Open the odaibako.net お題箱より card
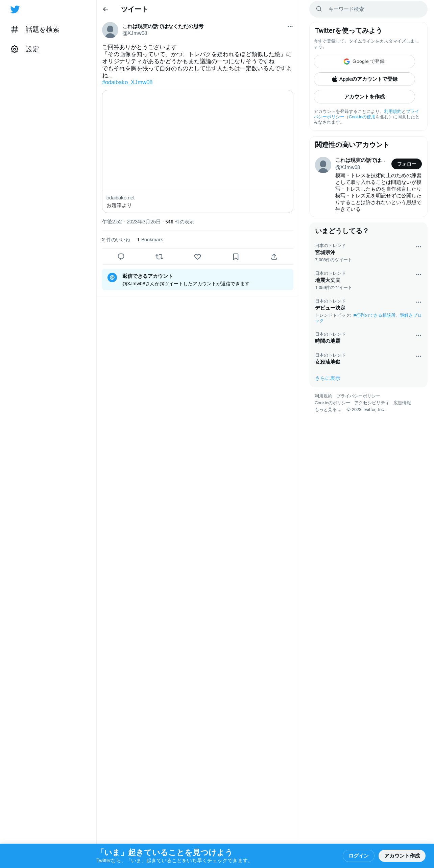This screenshot has width=434, height=868. point(198,151)
